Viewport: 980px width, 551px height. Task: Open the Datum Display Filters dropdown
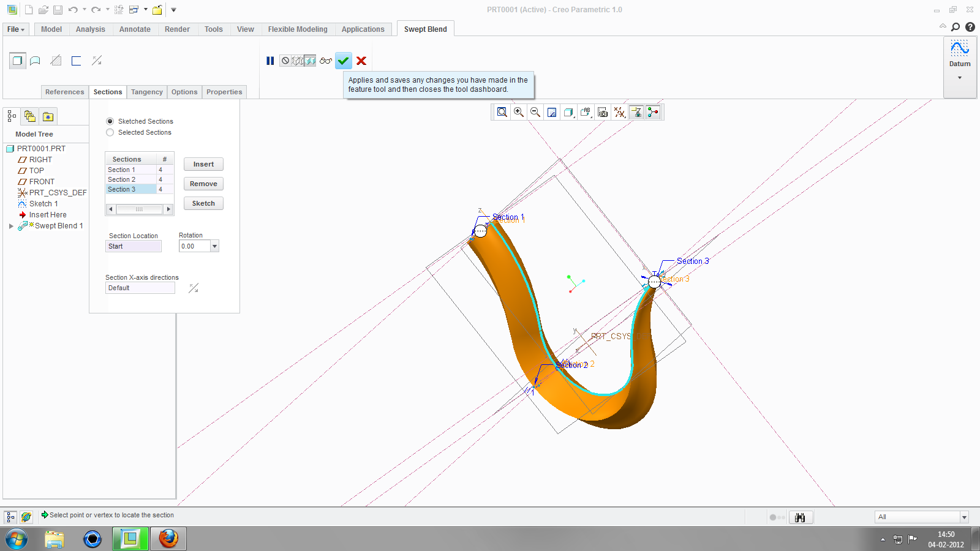(x=620, y=112)
